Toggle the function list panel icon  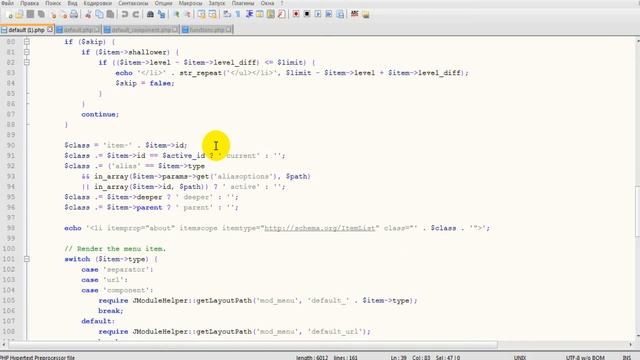point(281,15)
